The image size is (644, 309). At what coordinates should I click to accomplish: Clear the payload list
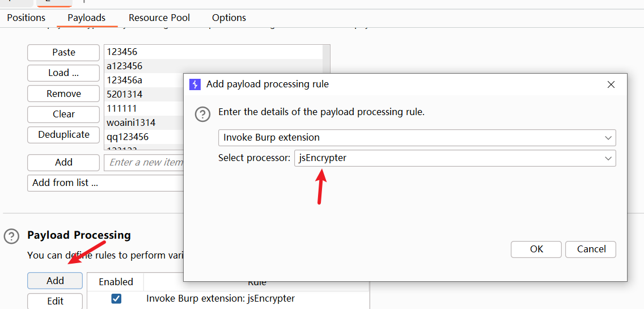63,114
